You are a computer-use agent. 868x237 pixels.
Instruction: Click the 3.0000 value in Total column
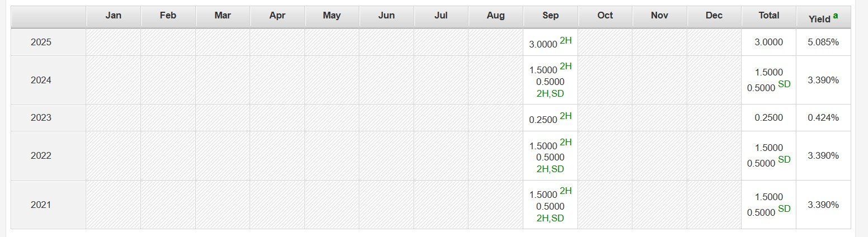tap(768, 42)
